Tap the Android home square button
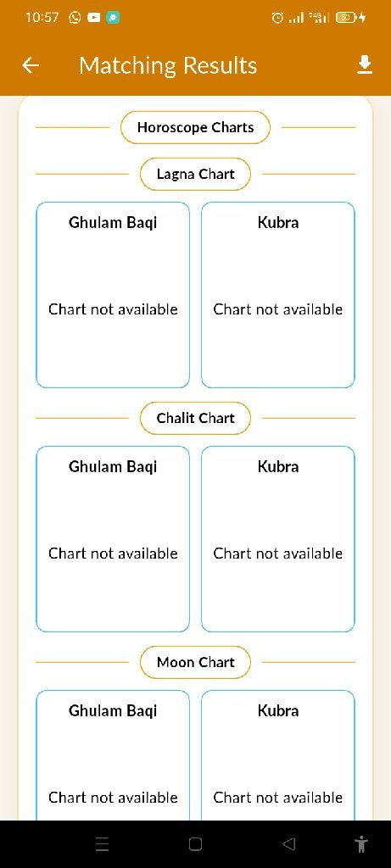The image size is (391, 868). click(195, 843)
